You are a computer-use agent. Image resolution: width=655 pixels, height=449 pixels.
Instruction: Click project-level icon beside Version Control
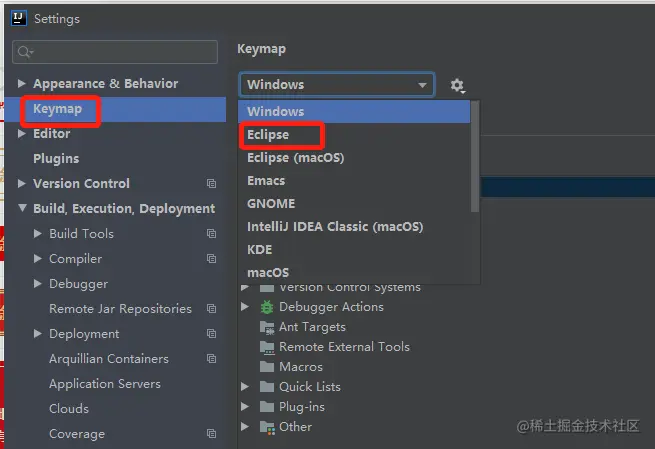tap(211, 183)
